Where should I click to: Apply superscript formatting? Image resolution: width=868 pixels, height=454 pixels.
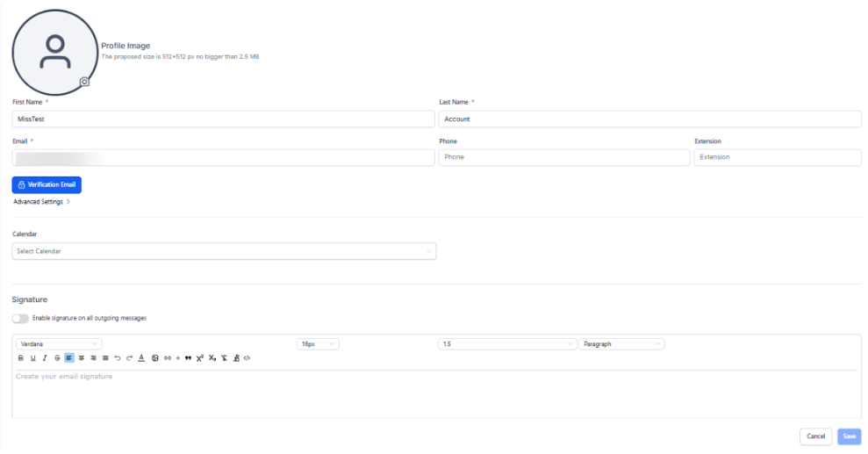[x=200, y=358]
